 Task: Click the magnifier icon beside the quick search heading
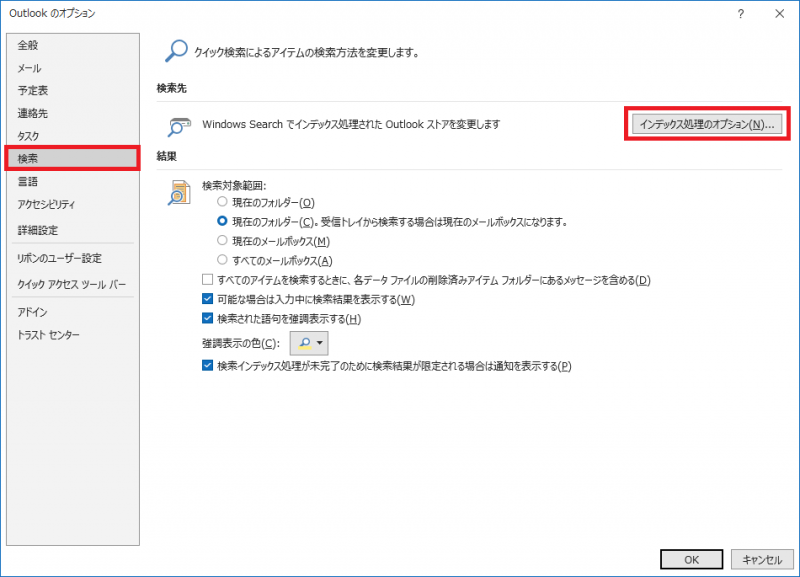click(x=176, y=51)
